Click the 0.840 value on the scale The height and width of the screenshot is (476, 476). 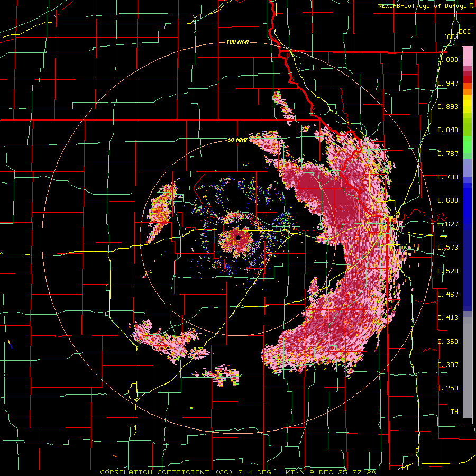pos(448,130)
